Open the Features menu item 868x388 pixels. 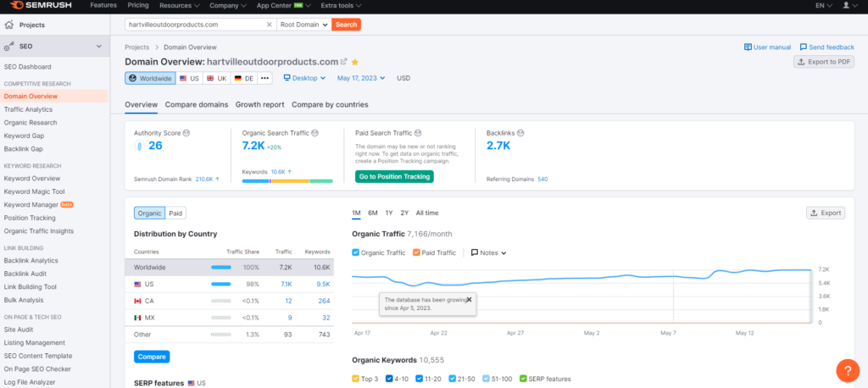click(x=103, y=6)
